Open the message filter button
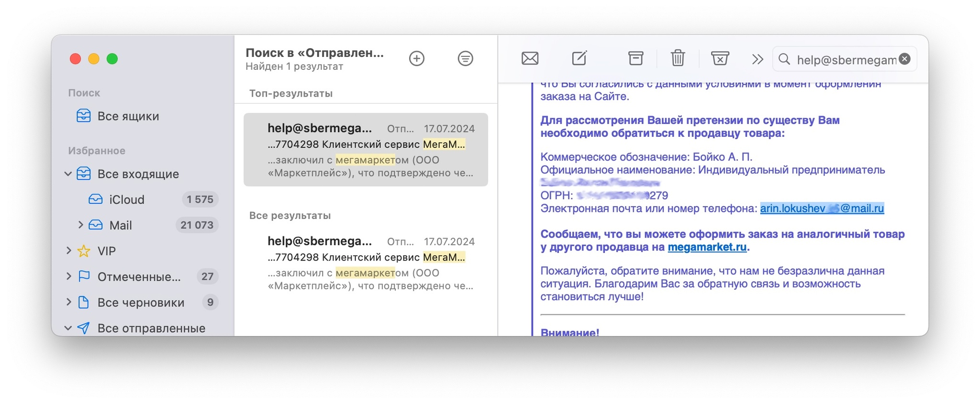 (465, 58)
